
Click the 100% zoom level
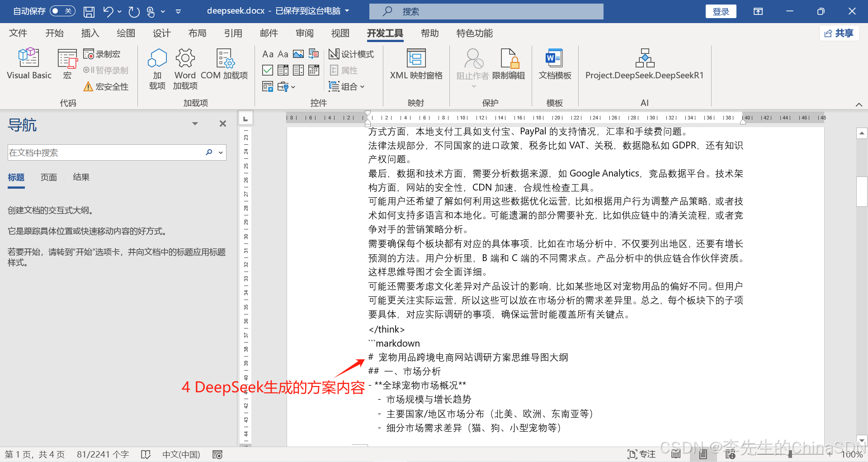tap(852, 454)
